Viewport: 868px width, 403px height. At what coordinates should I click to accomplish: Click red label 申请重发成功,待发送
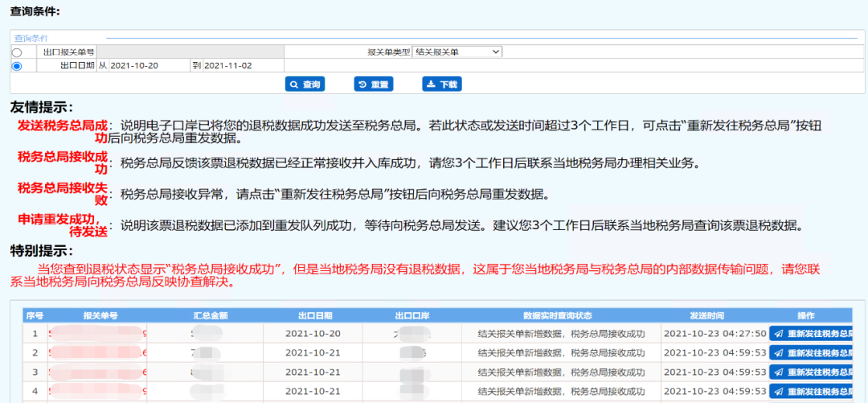coord(63,224)
